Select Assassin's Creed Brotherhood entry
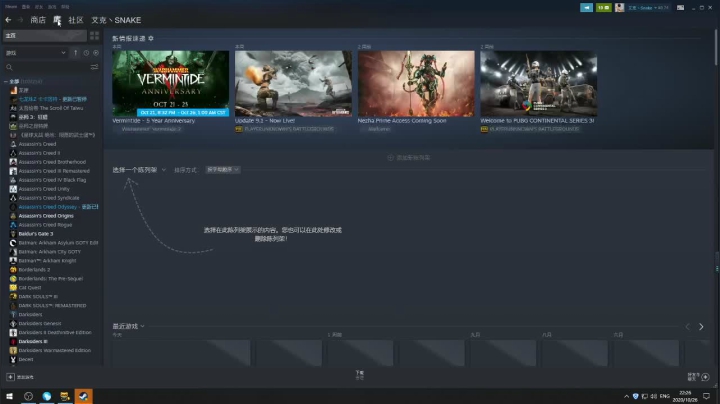Image resolution: width=720 pixels, height=404 pixels. tap(52, 162)
